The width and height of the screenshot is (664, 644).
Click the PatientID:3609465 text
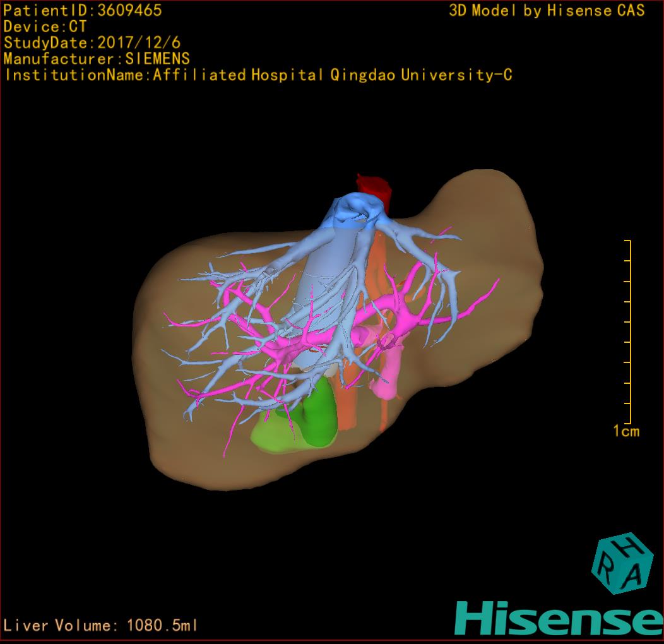pyautogui.click(x=83, y=11)
